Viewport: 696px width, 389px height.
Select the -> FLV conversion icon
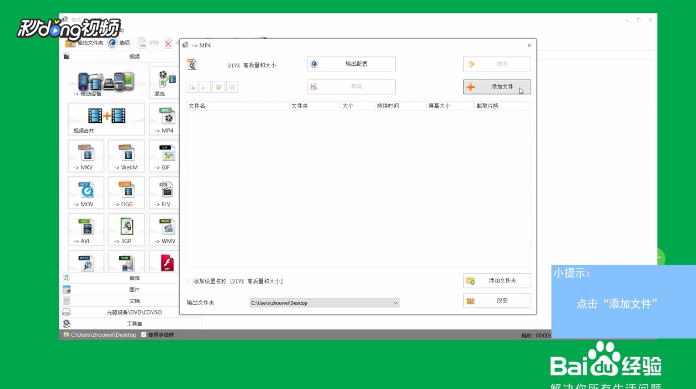pyautogui.click(x=165, y=193)
